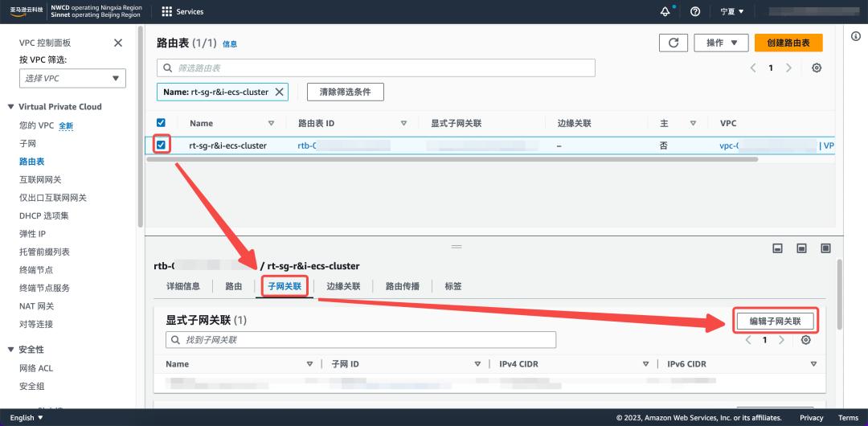Close the VPC navigation panel
This screenshot has height=426, width=868.
[118, 43]
